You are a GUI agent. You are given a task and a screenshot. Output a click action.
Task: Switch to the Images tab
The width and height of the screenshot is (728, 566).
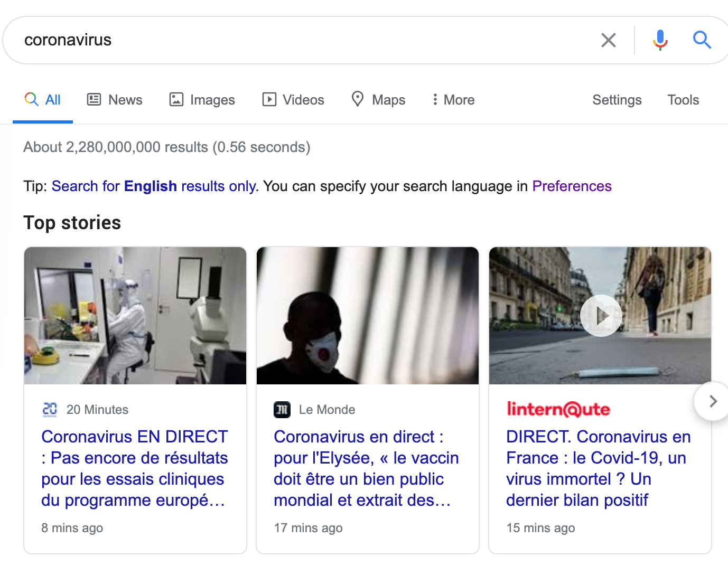[202, 100]
